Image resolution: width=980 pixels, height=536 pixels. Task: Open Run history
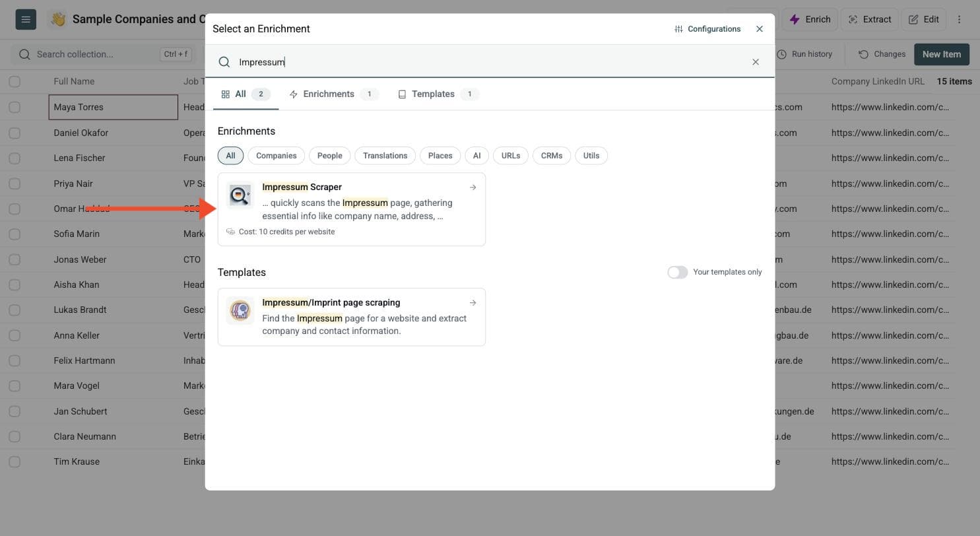pos(804,54)
